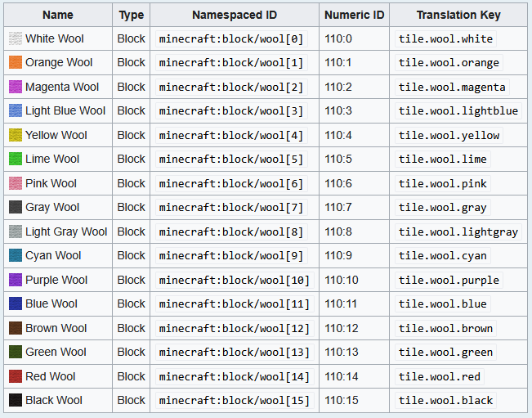
Task: Click the Light Gray Wool link
Action: 66,231
